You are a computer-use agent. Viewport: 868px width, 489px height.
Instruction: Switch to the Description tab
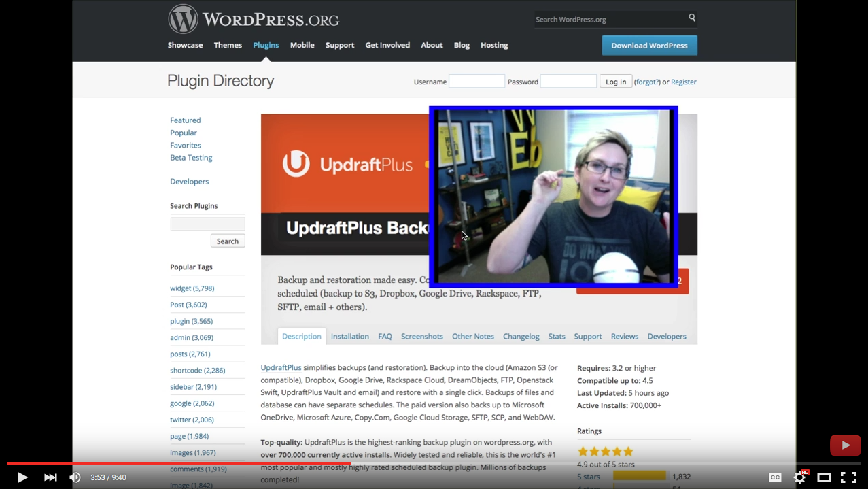point(302,336)
